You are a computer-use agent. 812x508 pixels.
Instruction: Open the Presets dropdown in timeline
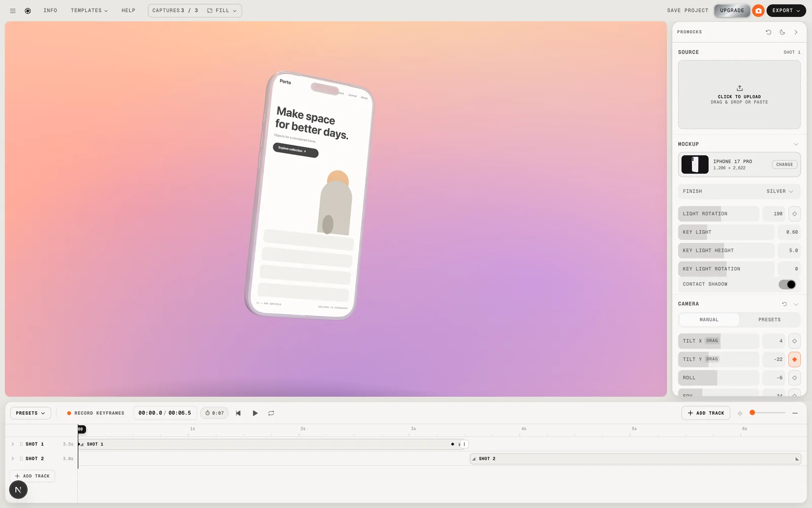coord(30,413)
